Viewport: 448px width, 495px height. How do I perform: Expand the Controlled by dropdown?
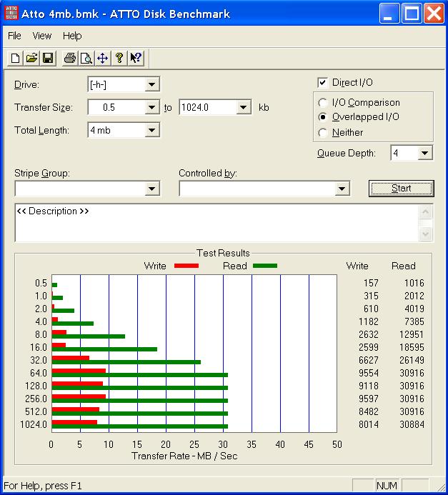point(342,189)
